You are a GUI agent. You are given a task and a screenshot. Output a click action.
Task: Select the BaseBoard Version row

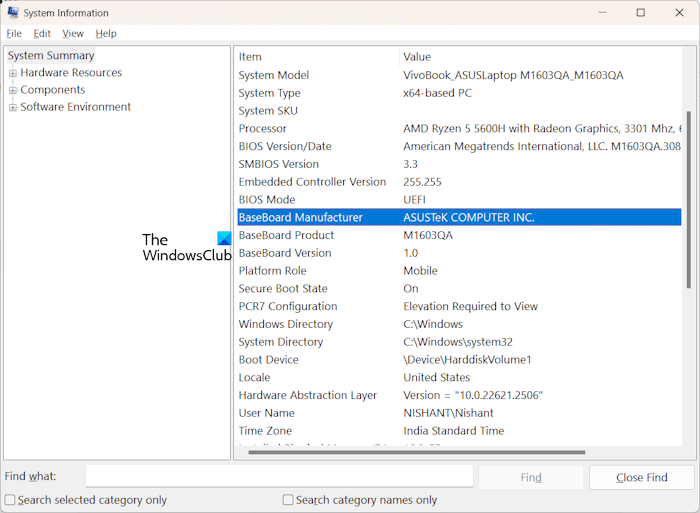point(459,253)
